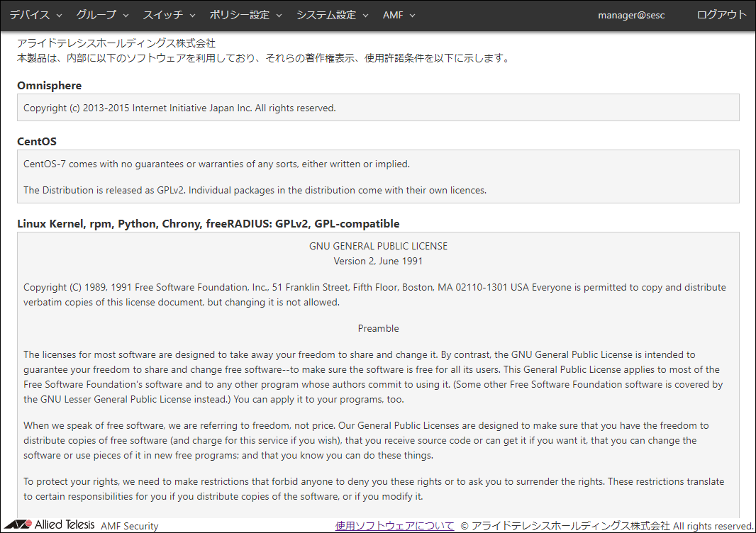Open the システム設定 menu
Viewport: 756px width, 533px height.
(332, 15)
